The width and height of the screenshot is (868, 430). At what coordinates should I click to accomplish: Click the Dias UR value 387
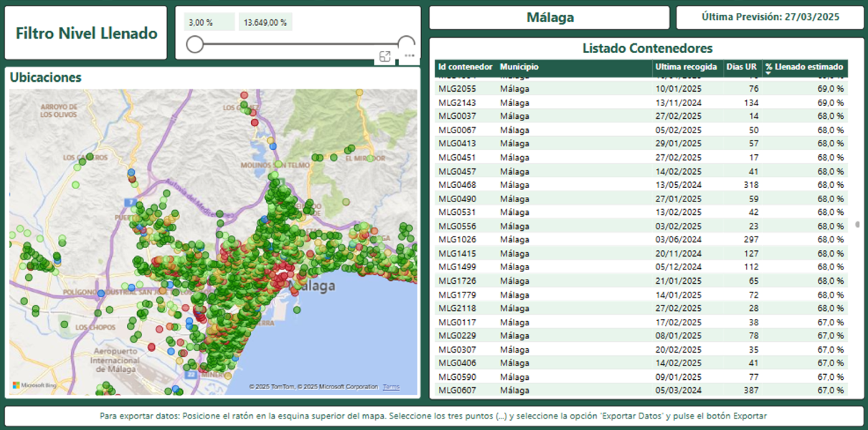pos(751,391)
